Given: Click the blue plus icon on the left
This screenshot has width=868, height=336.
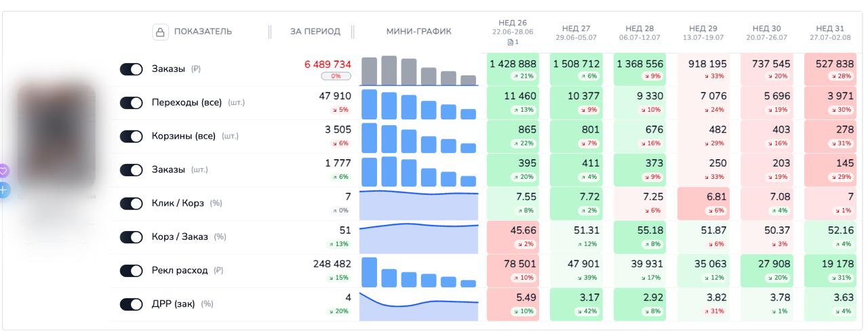Looking at the screenshot, I should [3, 190].
